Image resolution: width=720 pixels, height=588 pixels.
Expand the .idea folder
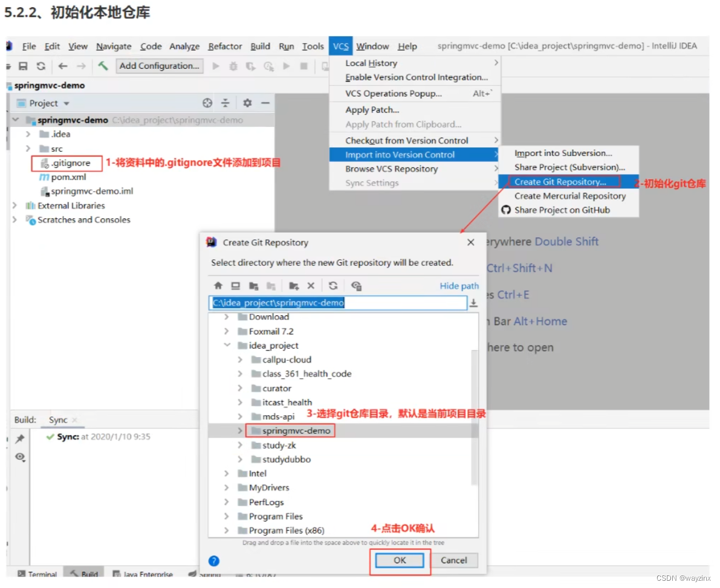28,134
